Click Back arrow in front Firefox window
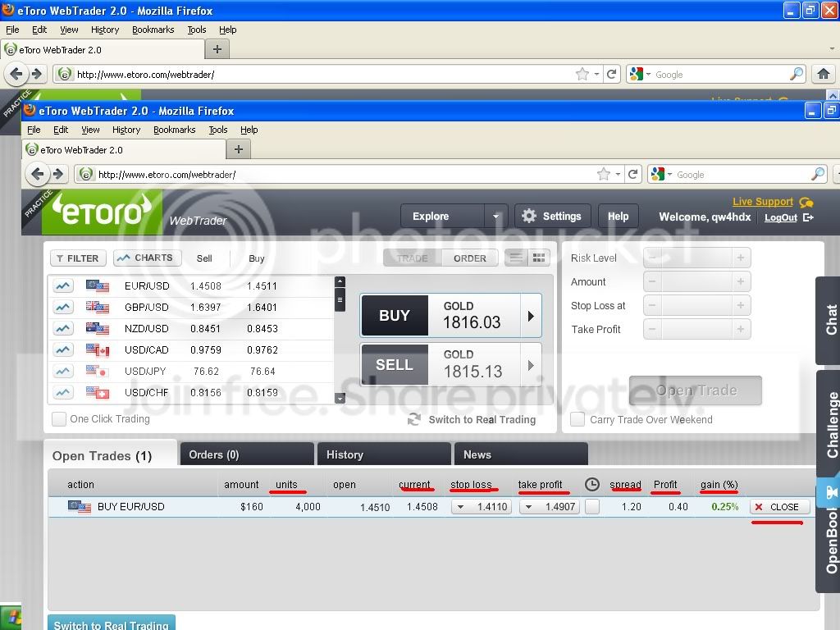Image resolution: width=840 pixels, height=630 pixels. [38, 174]
